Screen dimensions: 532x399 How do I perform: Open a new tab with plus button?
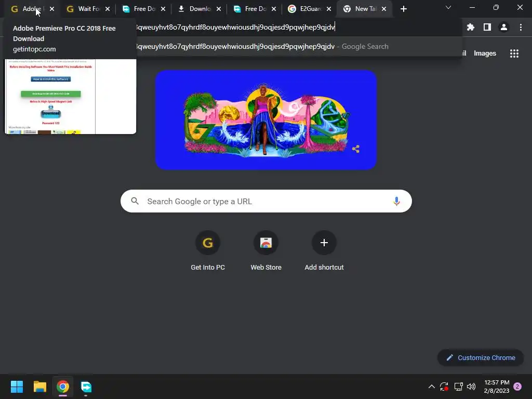(403, 9)
